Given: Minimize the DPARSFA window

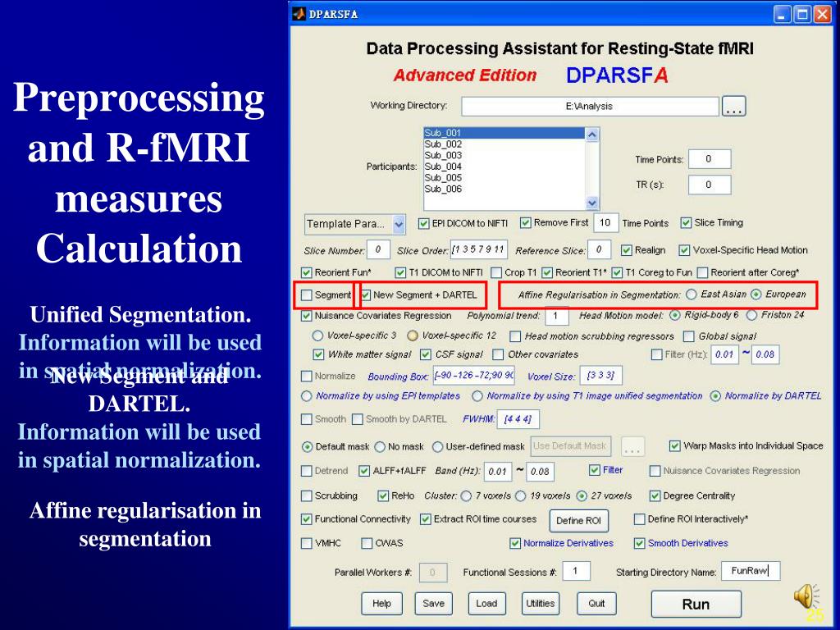Looking at the screenshot, I should (x=783, y=14).
